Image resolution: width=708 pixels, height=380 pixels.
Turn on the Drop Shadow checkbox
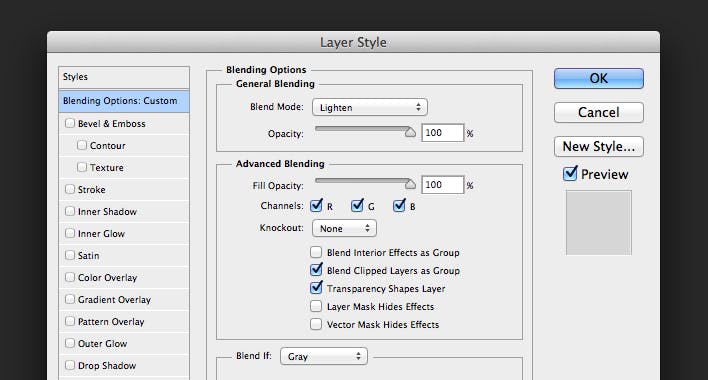point(70,365)
